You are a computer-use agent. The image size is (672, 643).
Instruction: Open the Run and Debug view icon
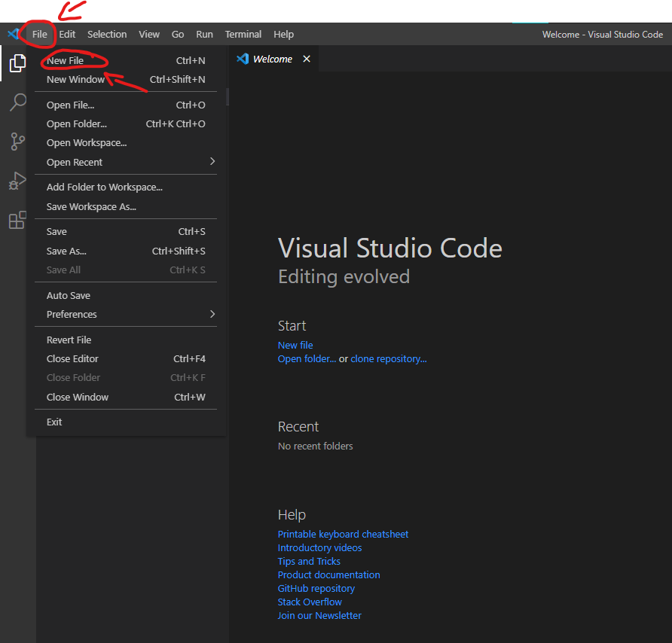click(17, 181)
